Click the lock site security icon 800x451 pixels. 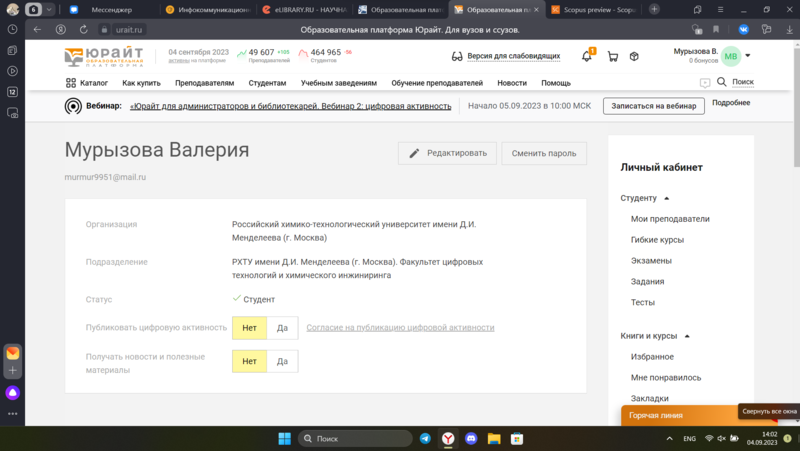104,30
